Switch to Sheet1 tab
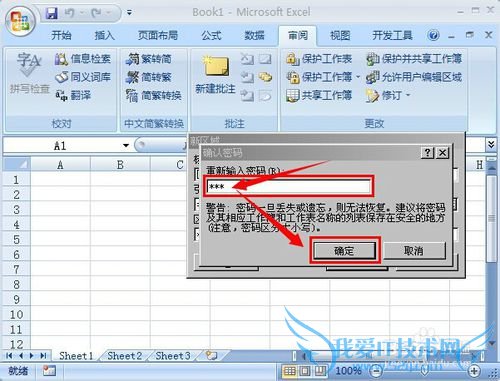Viewport: 500px width, 381px height. click(76, 356)
